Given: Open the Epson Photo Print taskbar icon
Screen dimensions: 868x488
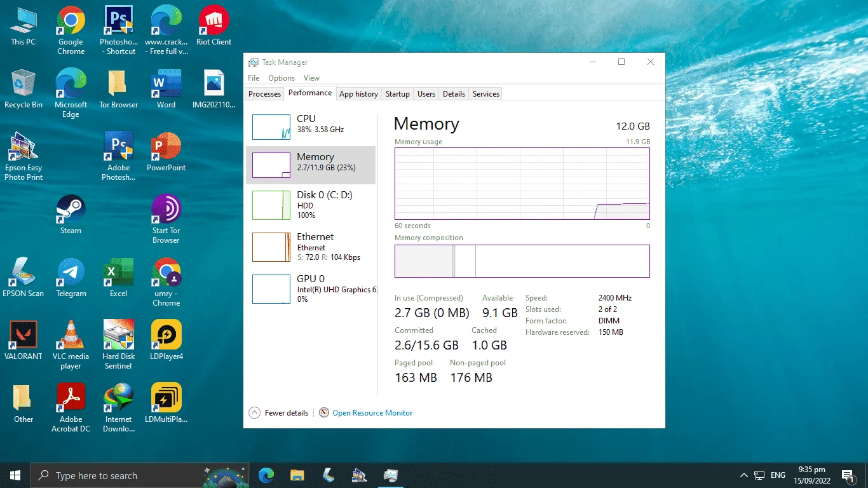Looking at the screenshot, I should coord(359,475).
